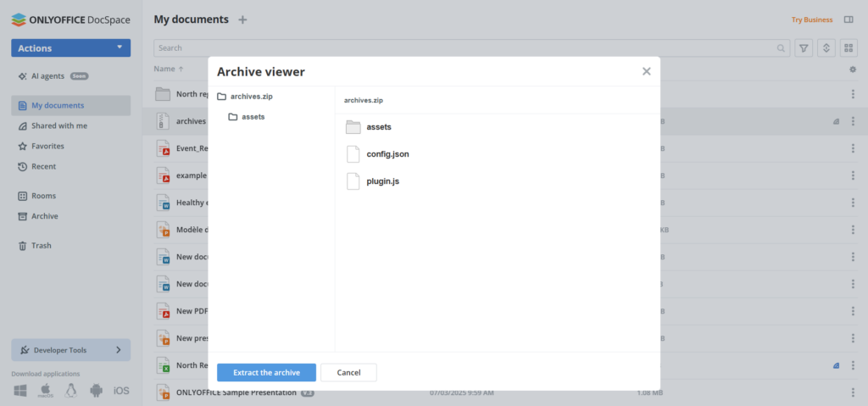Click the macOS download icon
The image size is (868, 406).
click(45, 391)
